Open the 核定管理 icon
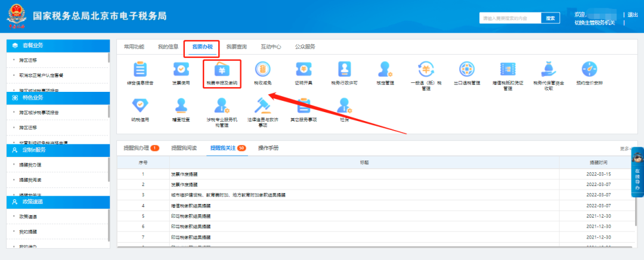 pyautogui.click(x=385, y=69)
